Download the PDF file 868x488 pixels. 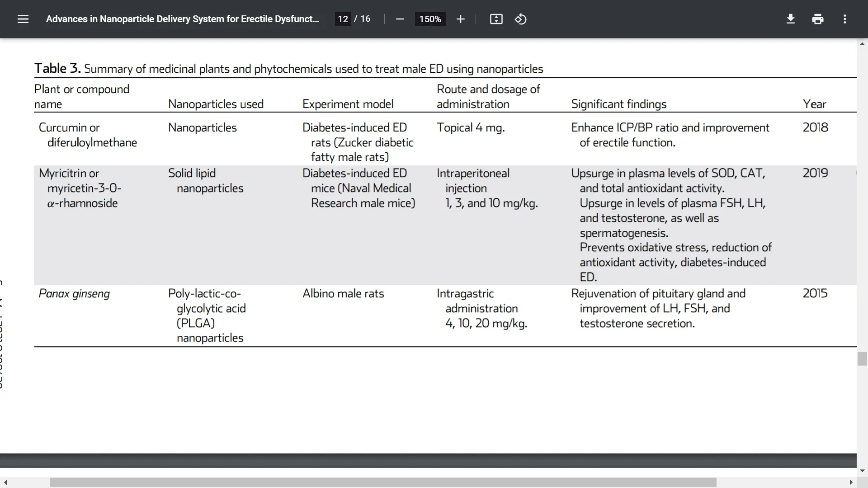click(x=790, y=19)
